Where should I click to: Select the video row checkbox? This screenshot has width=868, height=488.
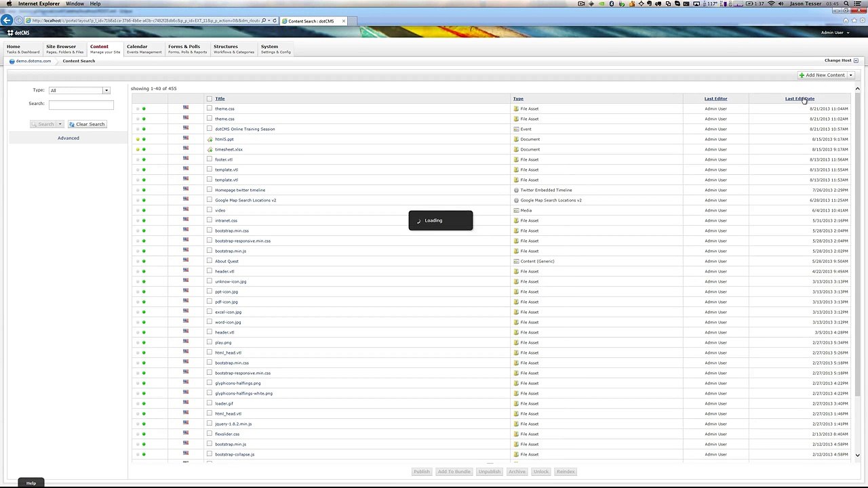tap(210, 210)
